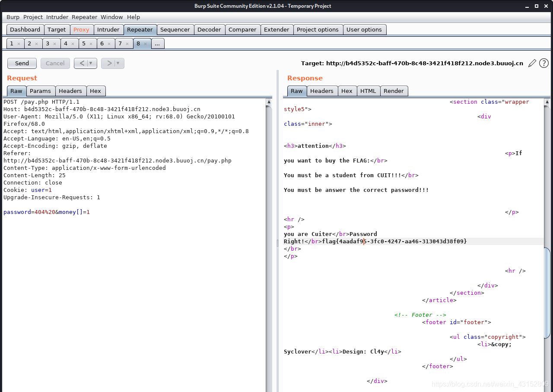Show response Raw view
This screenshot has width=553, height=392.
pyautogui.click(x=297, y=91)
